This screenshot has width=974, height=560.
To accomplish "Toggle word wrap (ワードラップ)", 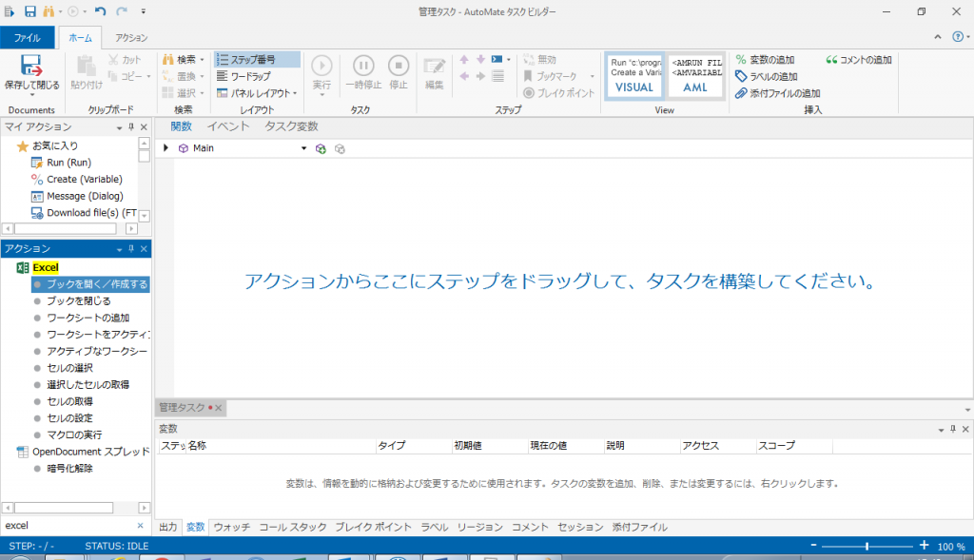I will (243, 76).
